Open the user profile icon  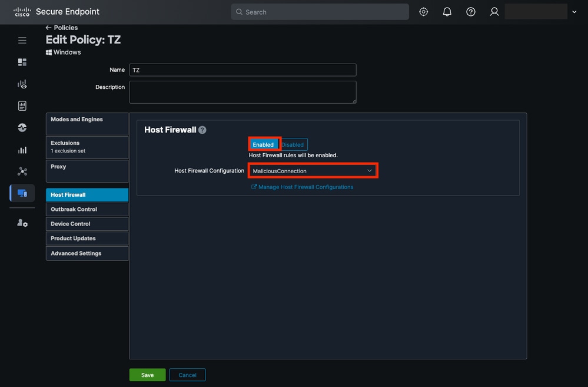[494, 12]
